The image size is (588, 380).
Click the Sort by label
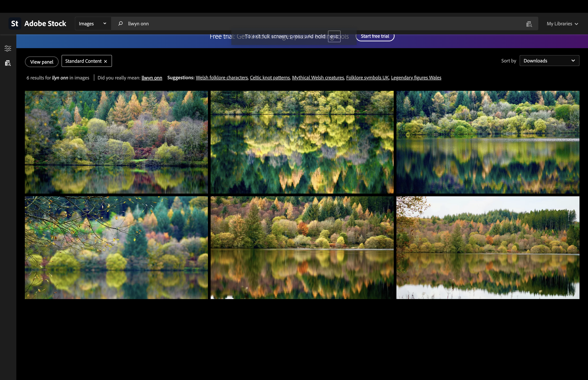pyautogui.click(x=509, y=61)
